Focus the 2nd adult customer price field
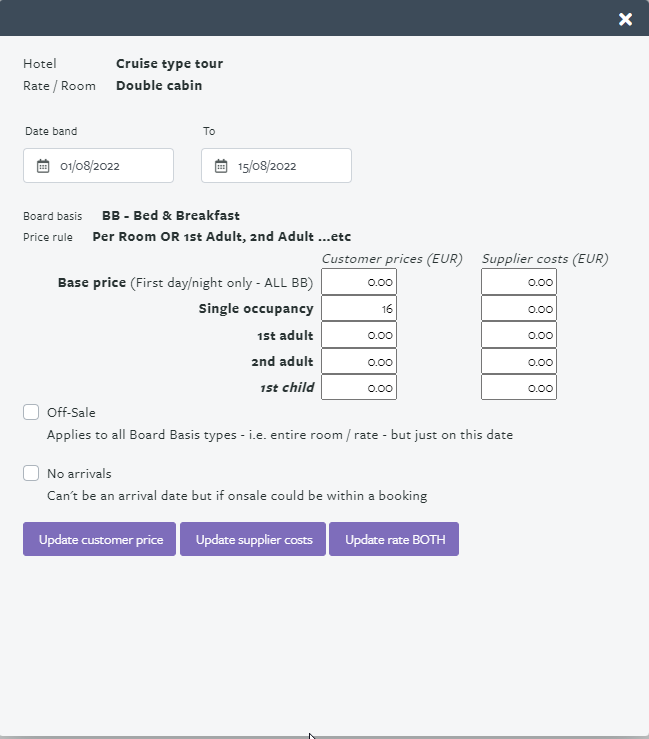 359,361
